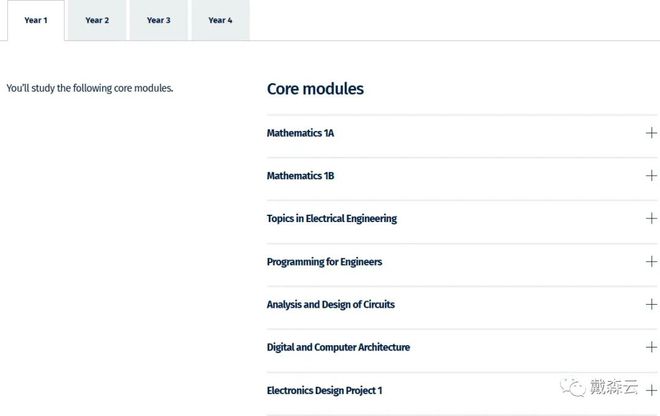This screenshot has width=660, height=416.
Task: Select the Year 4 tab
Action: [x=220, y=20]
